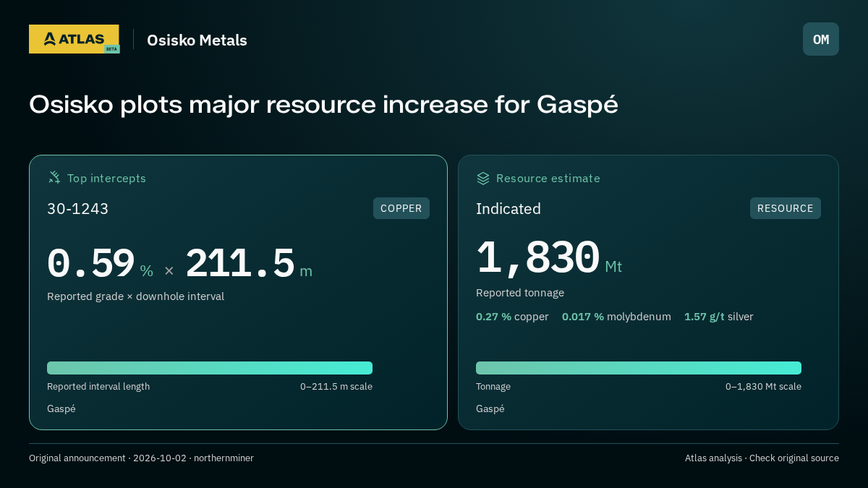Click the 0.59 % grade value
Screen dimensions: 868x488
100,264
